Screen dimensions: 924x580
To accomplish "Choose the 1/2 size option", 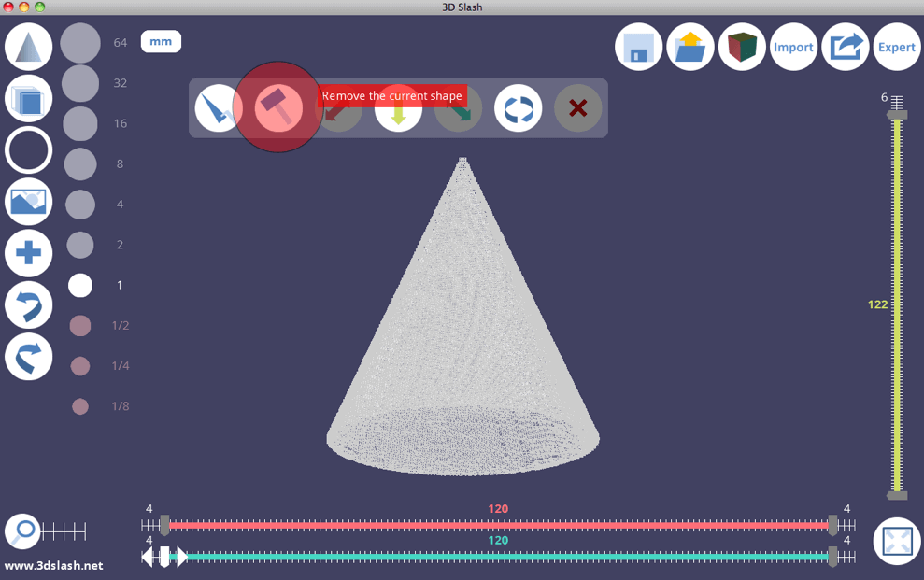I will (x=80, y=325).
